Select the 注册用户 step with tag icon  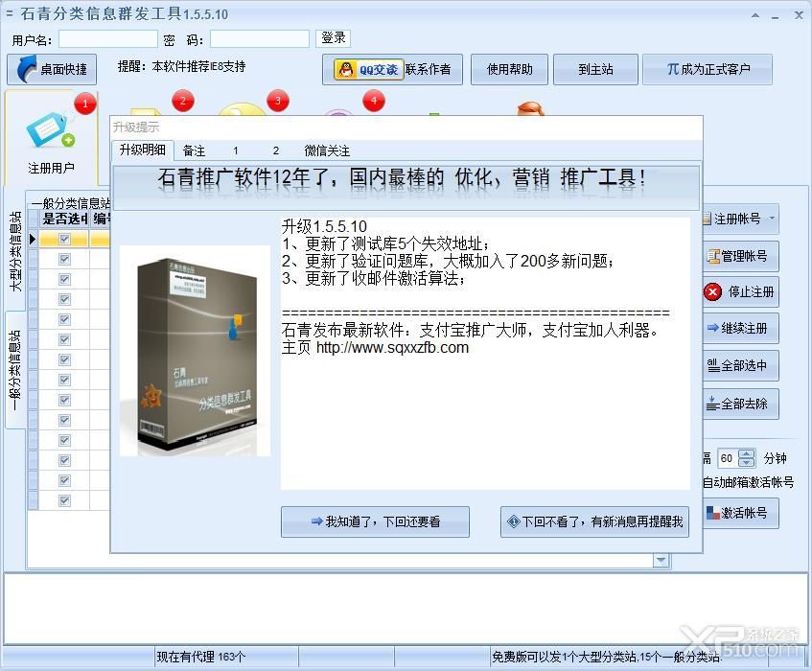[x=51, y=139]
